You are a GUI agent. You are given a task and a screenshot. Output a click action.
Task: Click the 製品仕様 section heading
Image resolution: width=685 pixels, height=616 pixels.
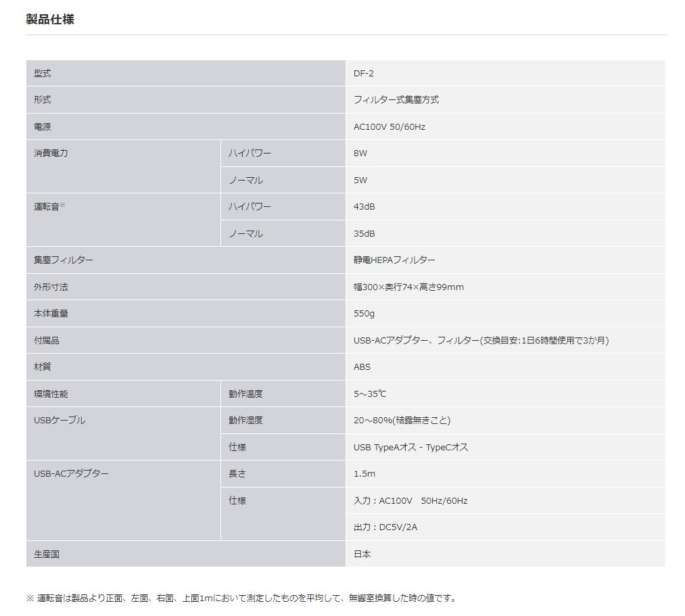[50, 19]
